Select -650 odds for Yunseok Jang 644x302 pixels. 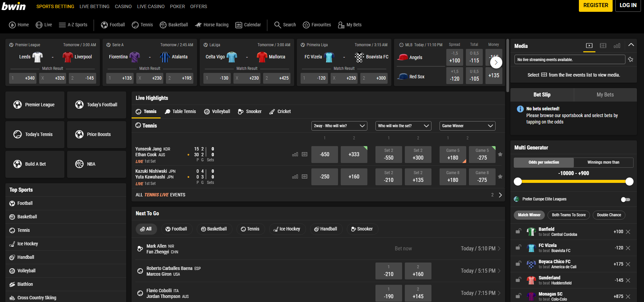click(325, 154)
